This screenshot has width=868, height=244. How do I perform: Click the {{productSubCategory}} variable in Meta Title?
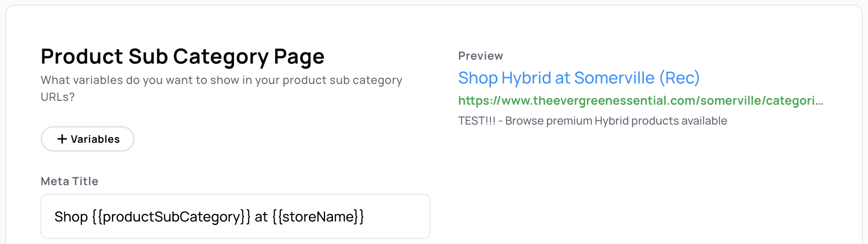pyautogui.click(x=171, y=217)
